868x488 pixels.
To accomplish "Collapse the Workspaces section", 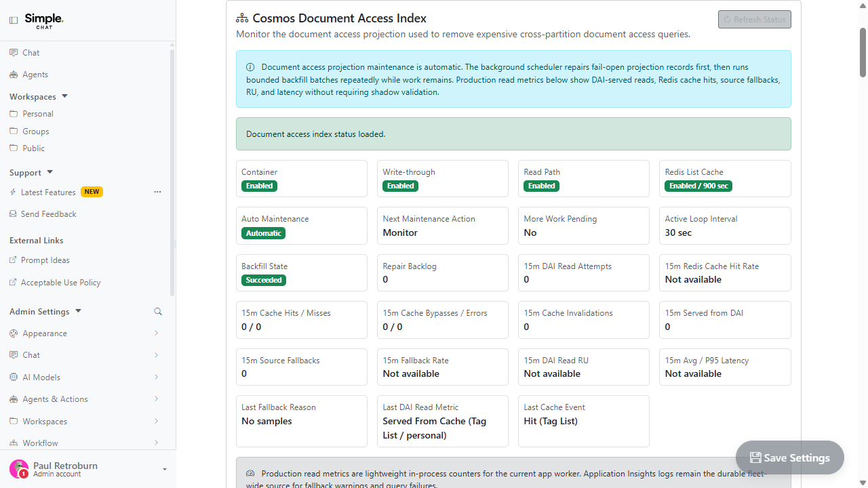I will pos(65,96).
